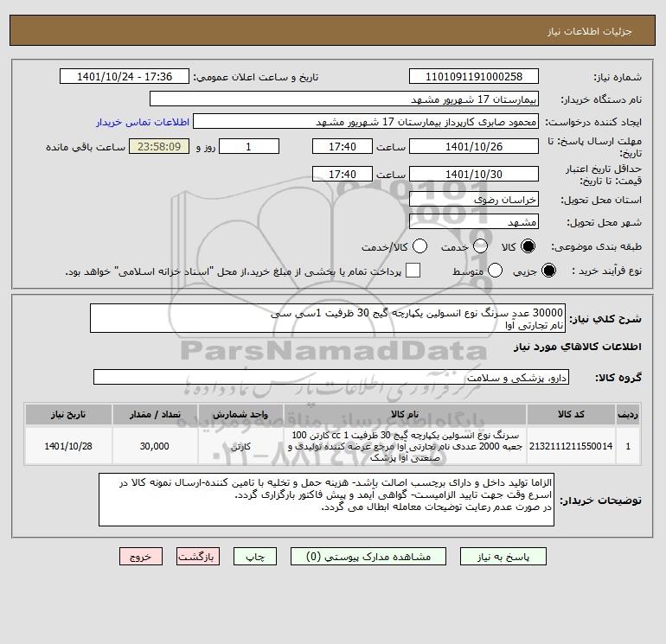Click the need number field 1101091191000258
The width and height of the screenshot is (666, 644).
pos(474,76)
